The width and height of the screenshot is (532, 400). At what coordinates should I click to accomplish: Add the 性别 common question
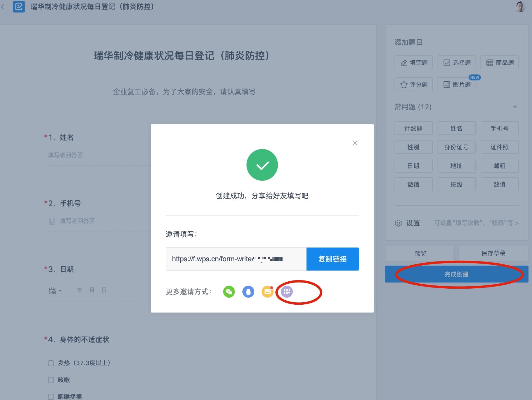(413, 147)
